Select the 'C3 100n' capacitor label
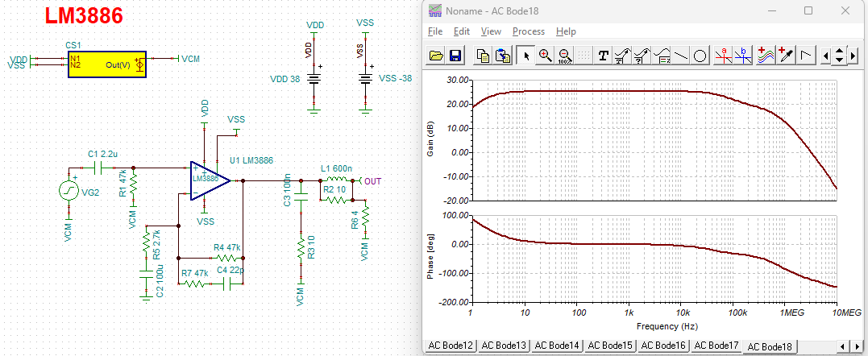868x356 pixels. tap(287, 190)
